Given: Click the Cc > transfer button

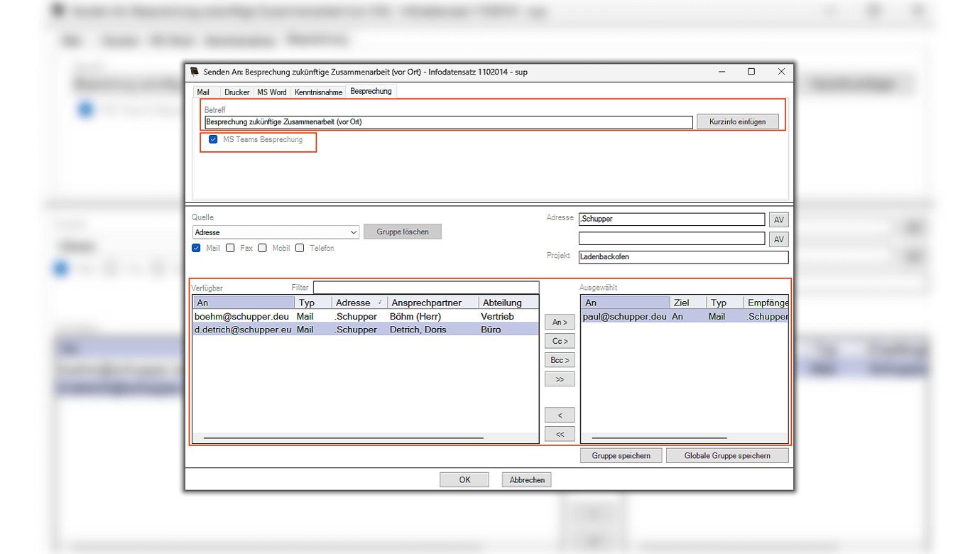Looking at the screenshot, I should point(560,342).
